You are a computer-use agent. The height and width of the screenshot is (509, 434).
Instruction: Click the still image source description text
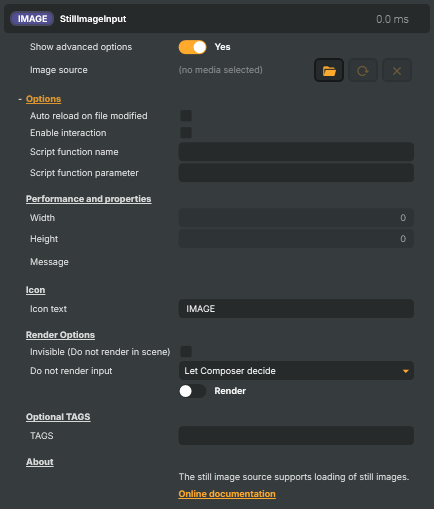[294, 477]
